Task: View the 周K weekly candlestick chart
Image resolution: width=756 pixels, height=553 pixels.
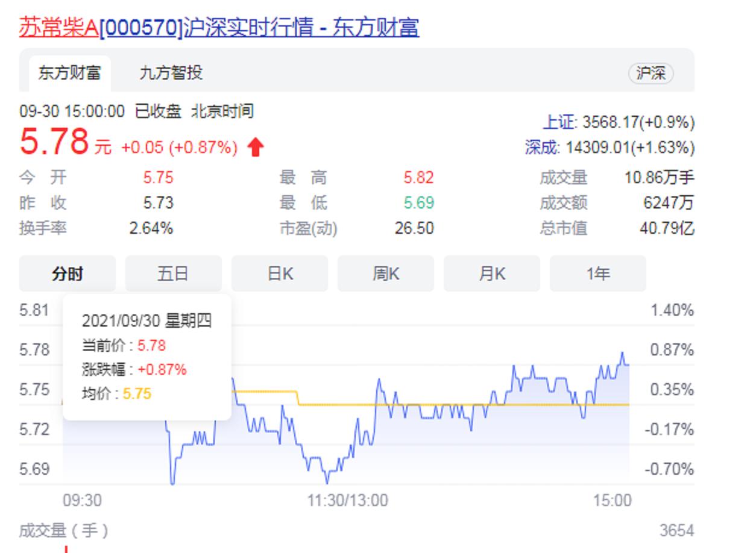Action: [385, 273]
